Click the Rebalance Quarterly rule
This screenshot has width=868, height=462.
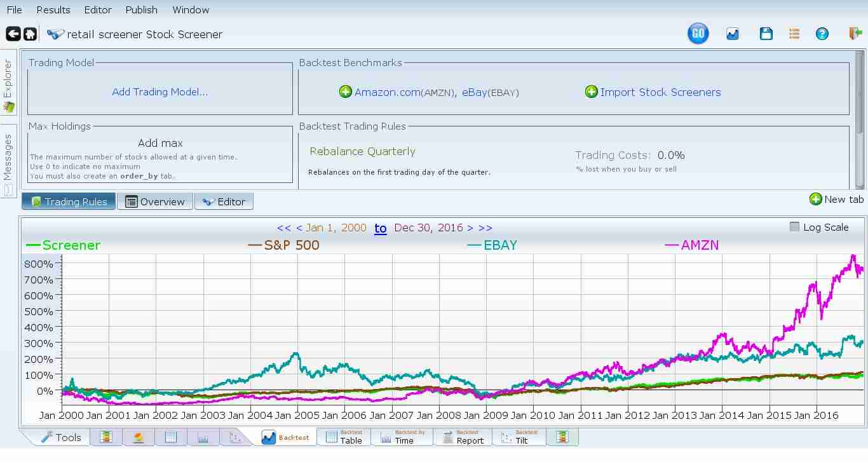362,151
